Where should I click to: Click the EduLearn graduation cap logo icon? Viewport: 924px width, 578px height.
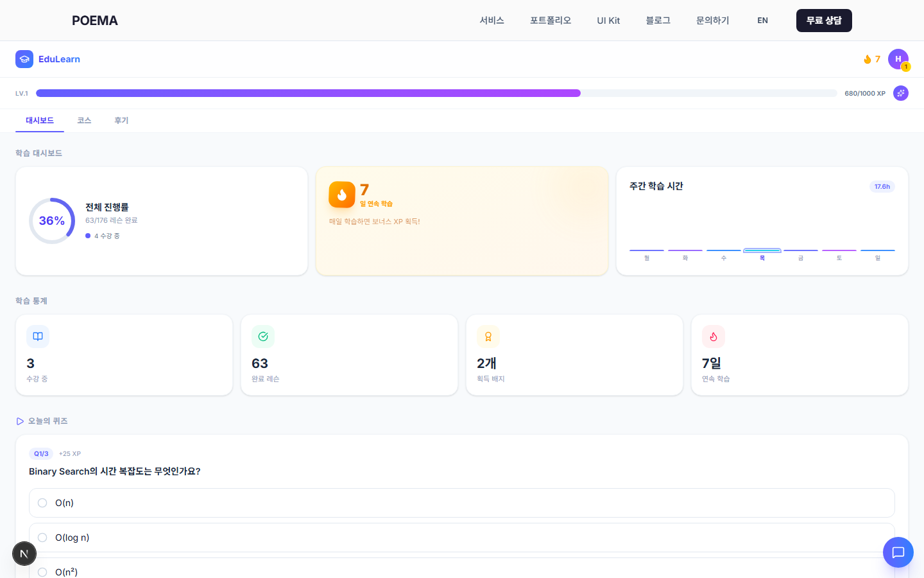click(x=24, y=59)
